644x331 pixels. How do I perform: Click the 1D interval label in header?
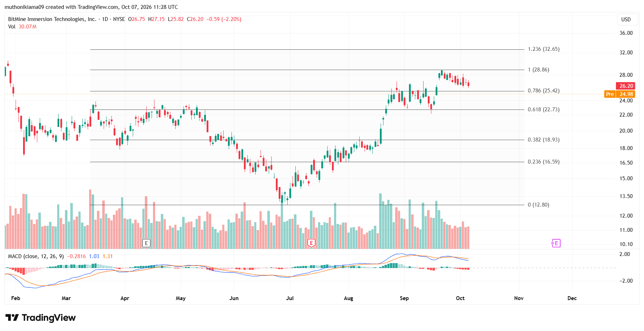pos(105,19)
